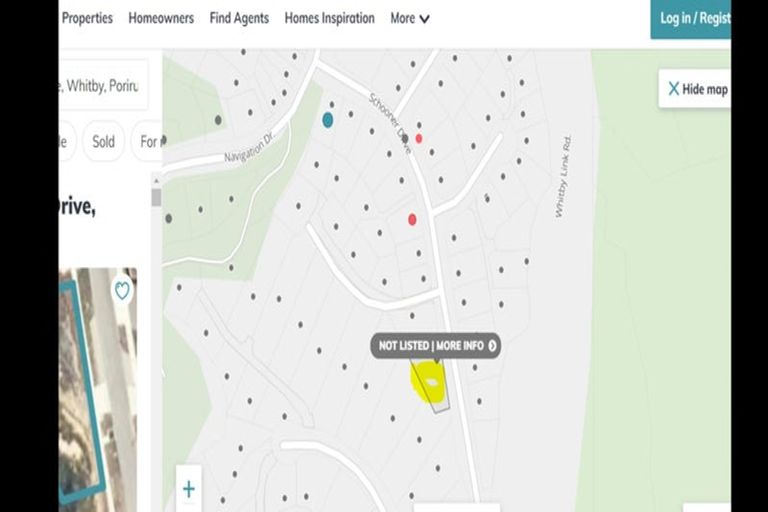Click the Log in / Register button
The height and width of the screenshot is (512, 768).
[693, 18]
